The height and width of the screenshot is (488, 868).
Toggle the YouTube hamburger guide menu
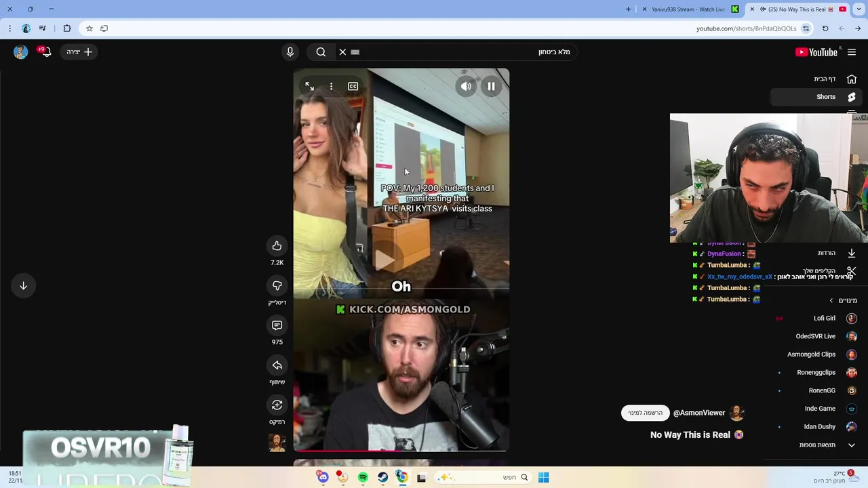[x=852, y=52]
